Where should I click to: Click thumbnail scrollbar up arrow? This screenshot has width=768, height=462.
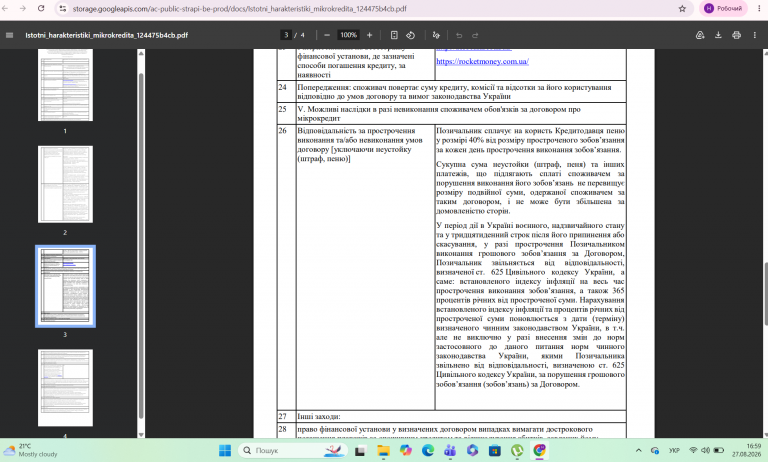pos(141,53)
